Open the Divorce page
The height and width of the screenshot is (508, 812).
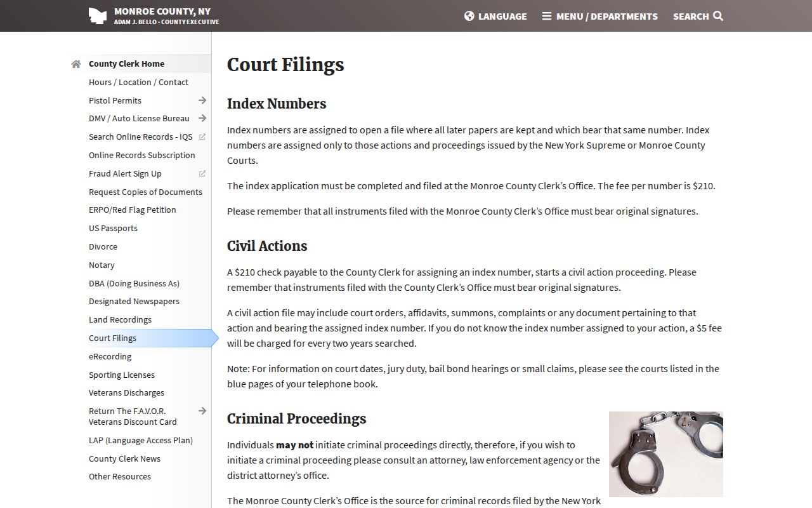pyautogui.click(x=103, y=247)
